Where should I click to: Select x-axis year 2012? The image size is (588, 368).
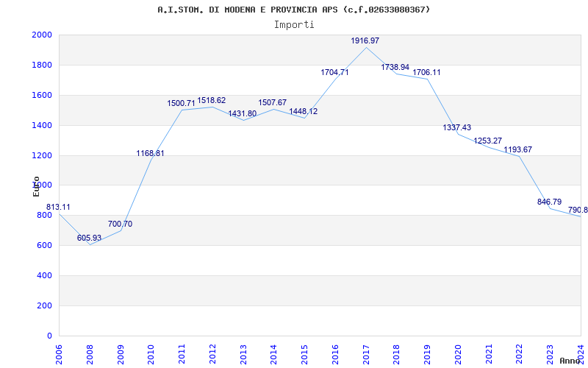coord(212,355)
